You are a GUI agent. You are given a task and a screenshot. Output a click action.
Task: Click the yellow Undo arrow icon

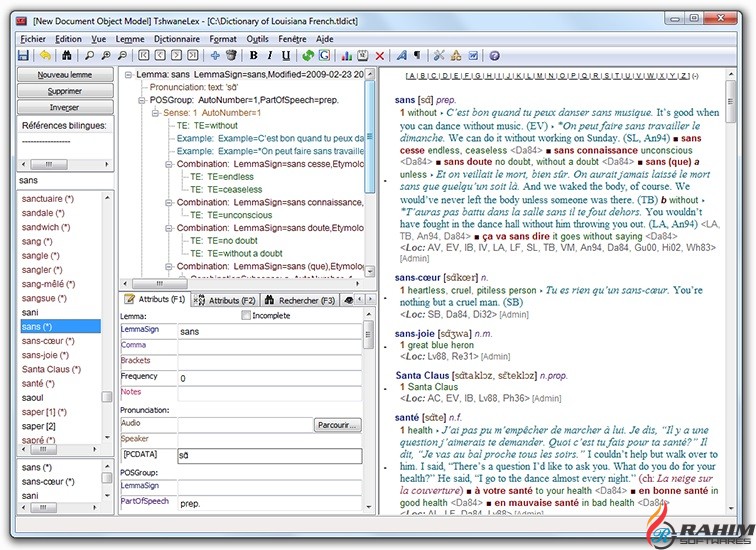tap(45, 55)
